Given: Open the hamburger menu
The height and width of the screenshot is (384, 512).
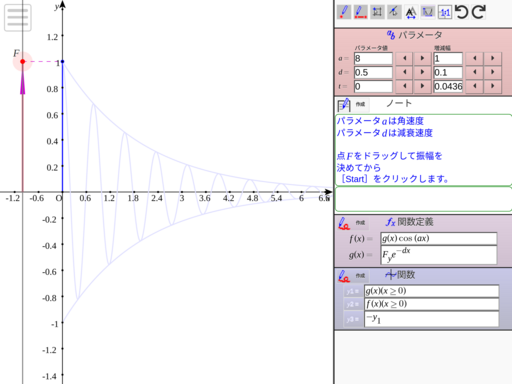Looking at the screenshot, I should [18, 17].
